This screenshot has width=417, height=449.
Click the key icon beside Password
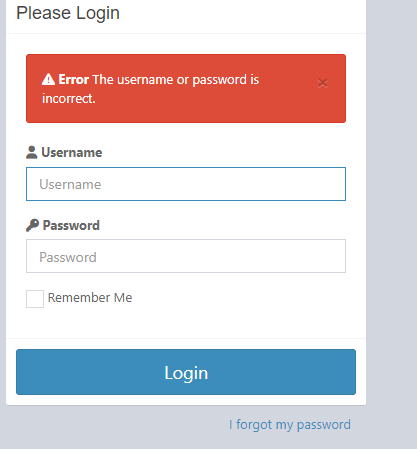pyautogui.click(x=32, y=225)
